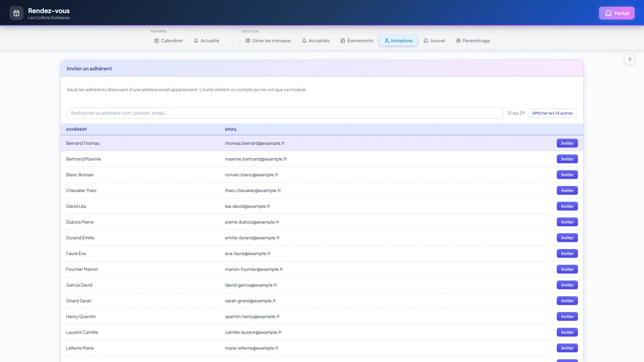The height and width of the screenshot is (362, 644).
Task: Click email maxime.bertrand@example.fr
Action: pos(256,159)
